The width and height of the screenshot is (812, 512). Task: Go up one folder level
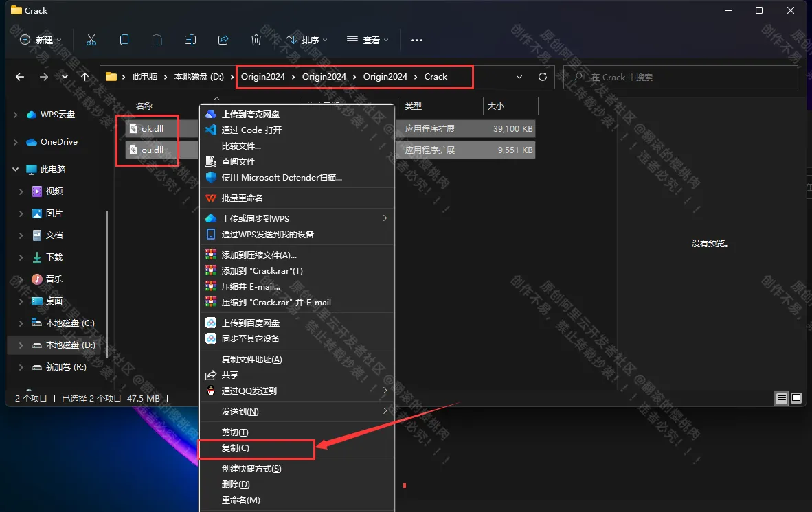pyautogui.click(x=85, y=77)
